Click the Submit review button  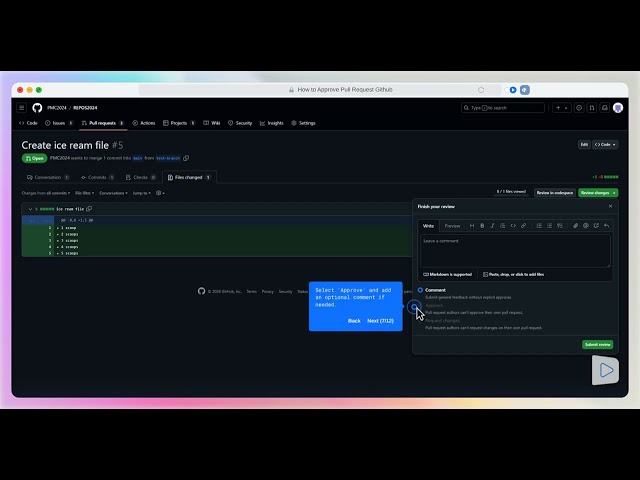(x=598, y=344)
